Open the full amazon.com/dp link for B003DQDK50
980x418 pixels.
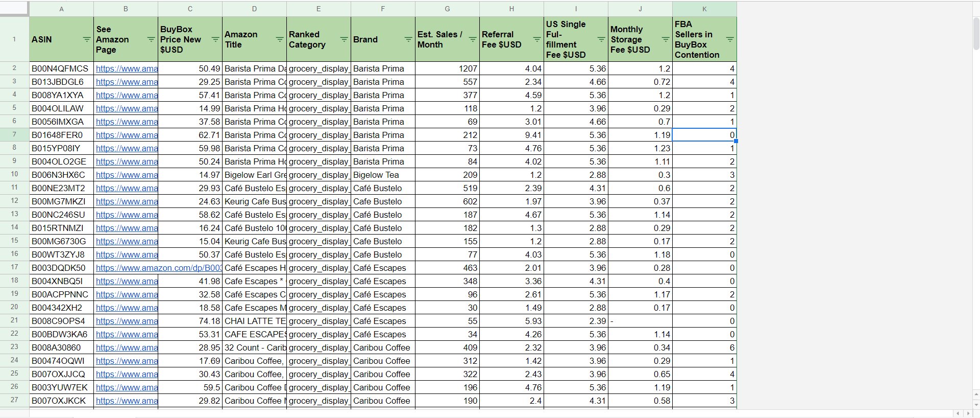pos(159,268)
